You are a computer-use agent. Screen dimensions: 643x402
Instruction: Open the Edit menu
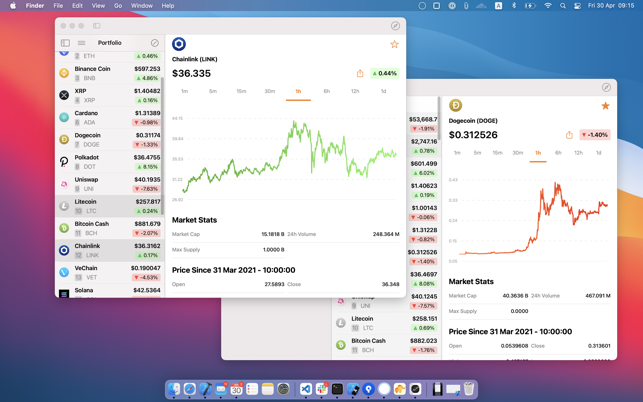tap(78, 6)
